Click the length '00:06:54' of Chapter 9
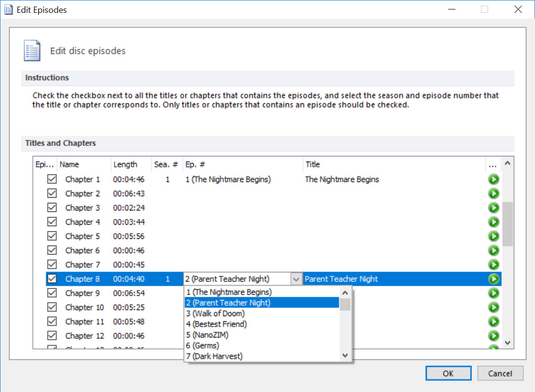Viewport: 535px width, 392px height. pos(129,293)
